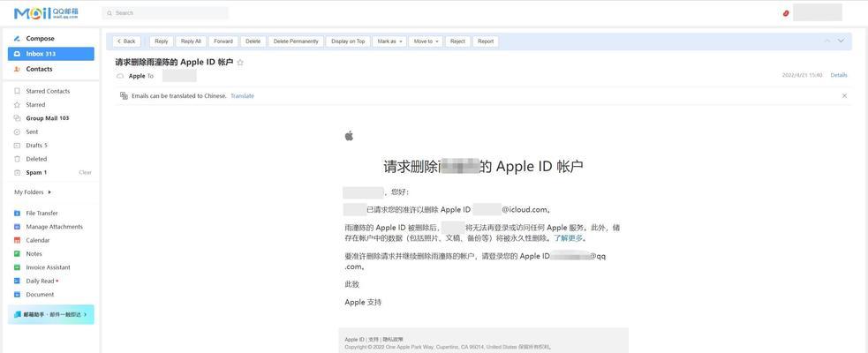Image resolution: width=868 pixels, height=353 pixels.
Task: Clear the Spam folder
Action: (x=86, y=173)
